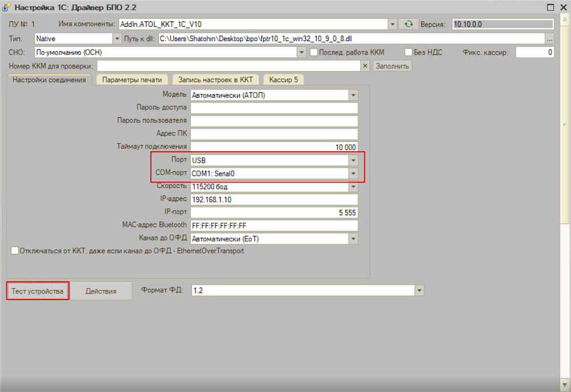The image size is (571, 392).
Task: Open the Скорость baud rate dropdown
Action: [353, 187]
